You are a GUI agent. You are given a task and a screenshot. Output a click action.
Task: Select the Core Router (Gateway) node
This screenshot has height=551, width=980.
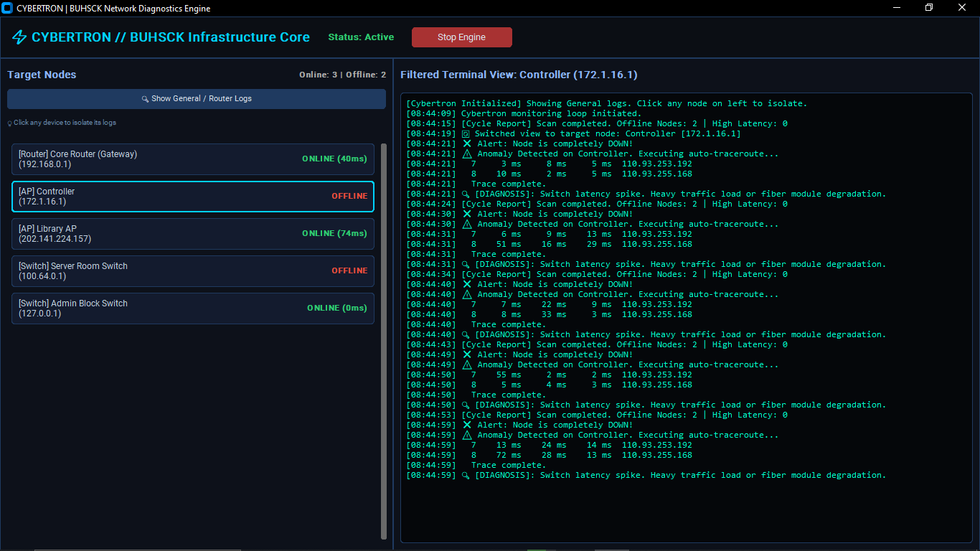coord(193,159)
